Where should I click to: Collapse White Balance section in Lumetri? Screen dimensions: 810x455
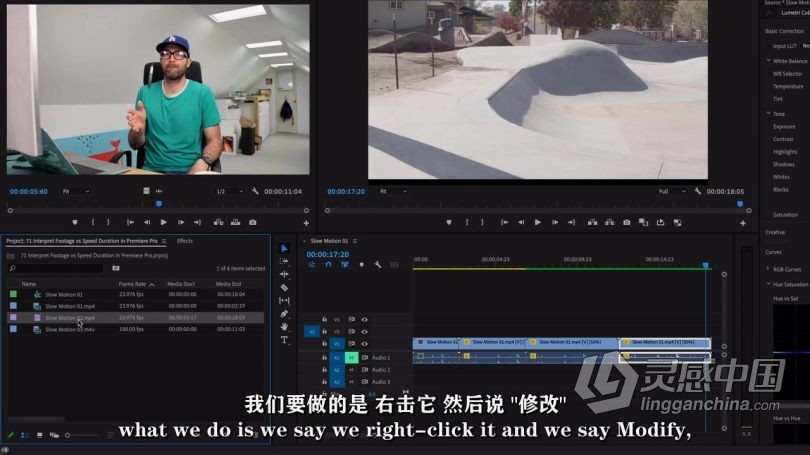(769, 60)
